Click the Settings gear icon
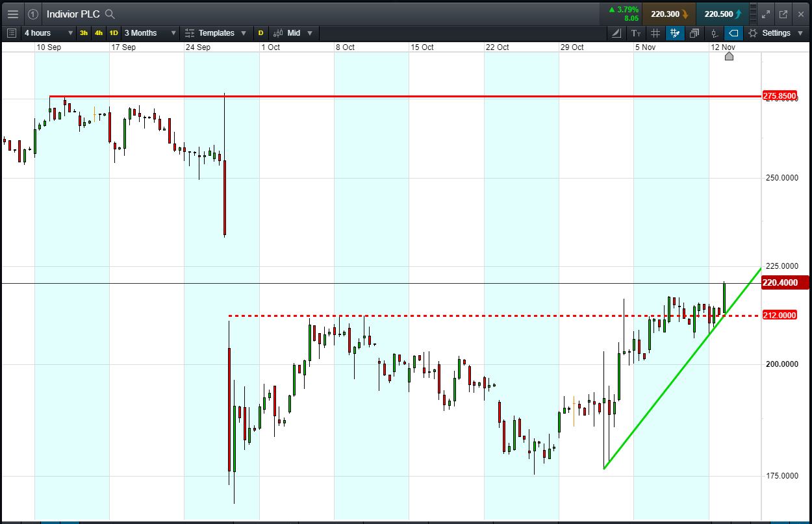Screen dimensions: 812x524 (x=753, y=32)
